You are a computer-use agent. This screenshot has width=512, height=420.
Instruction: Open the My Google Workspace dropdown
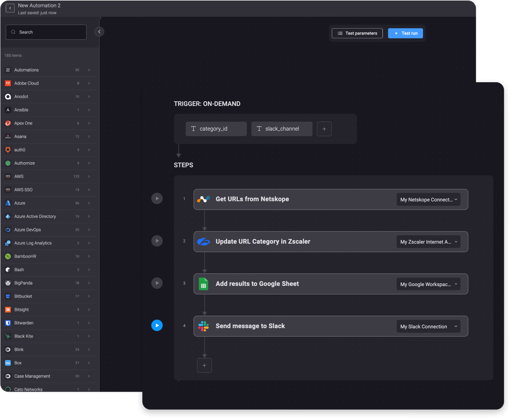(x=428, y=284)
